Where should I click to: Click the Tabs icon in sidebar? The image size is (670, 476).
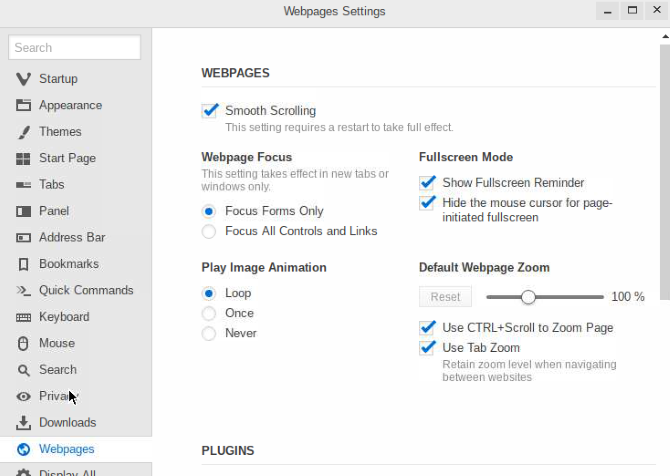pyautogui.click(x=23, y=185)
